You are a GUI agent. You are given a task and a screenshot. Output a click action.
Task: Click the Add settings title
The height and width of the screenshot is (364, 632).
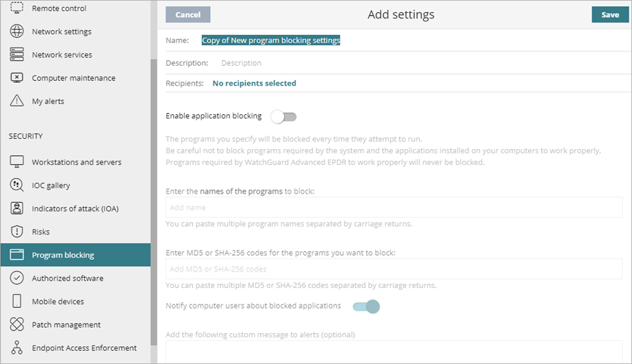tap(401, 14)
